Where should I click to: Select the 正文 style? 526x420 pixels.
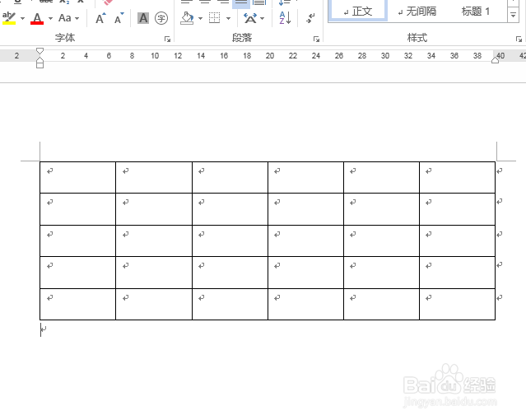(x=358, y=12)
